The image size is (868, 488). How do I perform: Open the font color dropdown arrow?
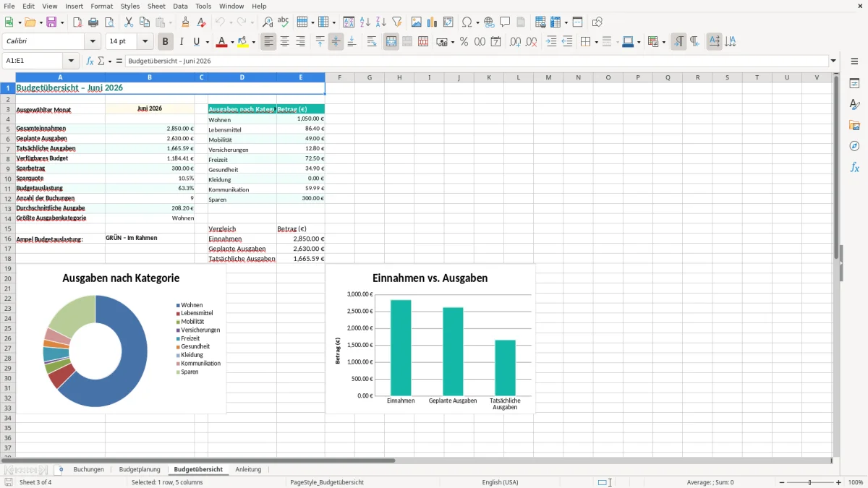pyautogui.click(x=232, y=42)
